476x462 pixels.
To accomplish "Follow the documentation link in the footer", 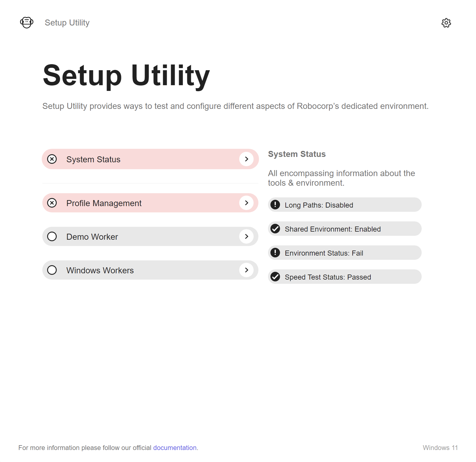I will click(175, 448).
